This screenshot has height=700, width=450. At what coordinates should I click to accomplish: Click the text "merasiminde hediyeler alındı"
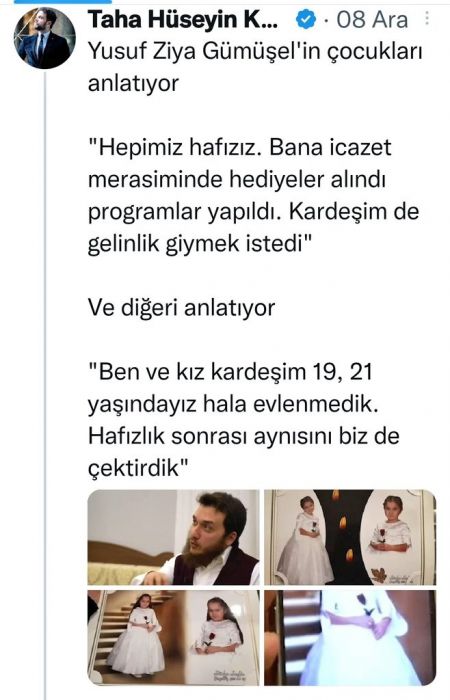click(x=237, y=179)
